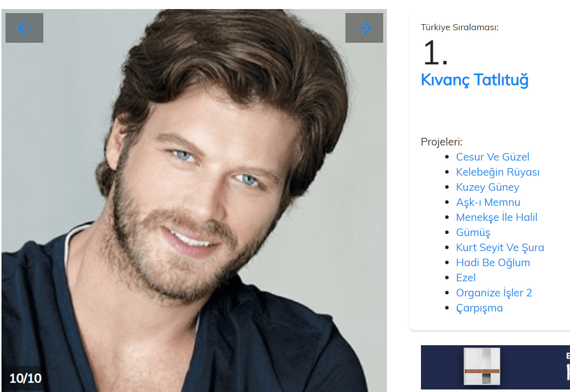Open the Kelebeğin Rüyası project link
The image size is (570, 392).
(497, 172)
